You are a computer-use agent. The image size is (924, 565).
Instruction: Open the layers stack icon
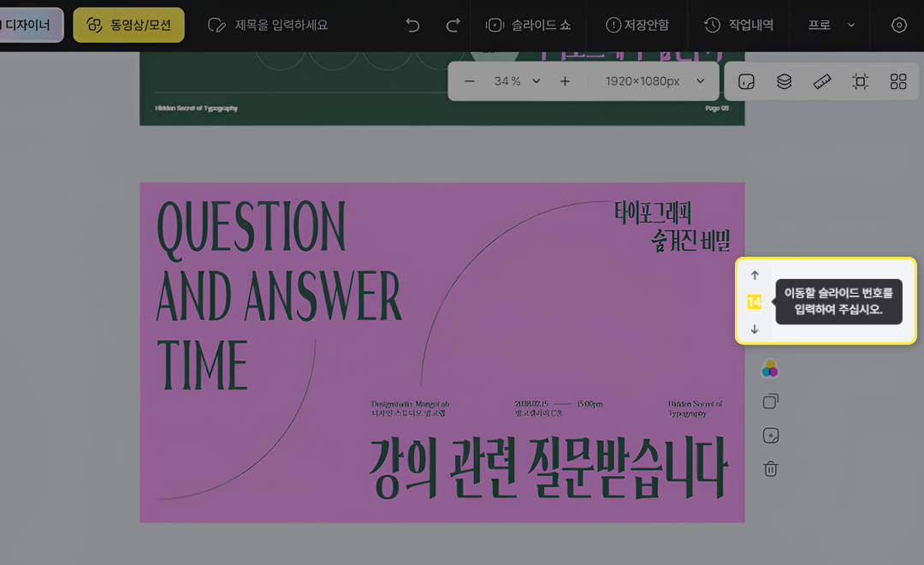(x=784, y=81)
